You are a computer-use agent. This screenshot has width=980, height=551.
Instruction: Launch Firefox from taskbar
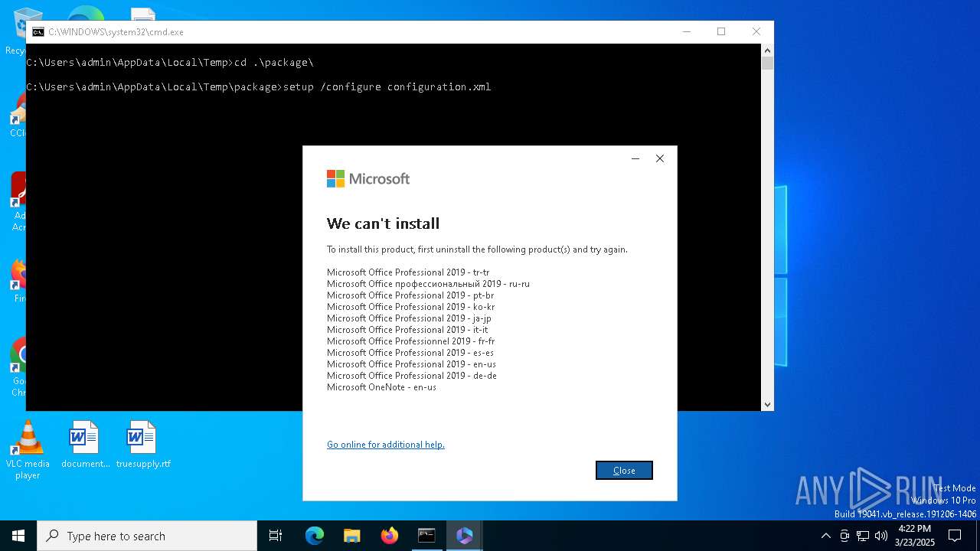390,536
